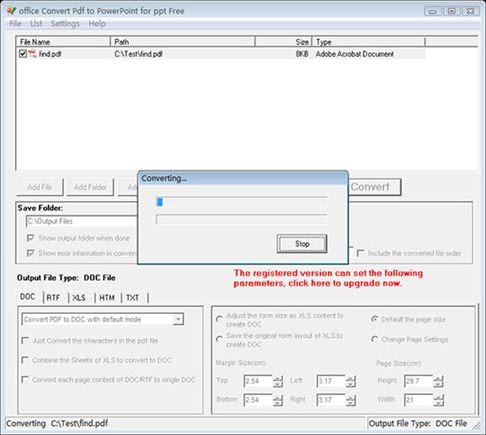Click the Save Folder path field
The width and height of the screenshot is (486, 435).
pyautogui.click(x=82, y=221)
